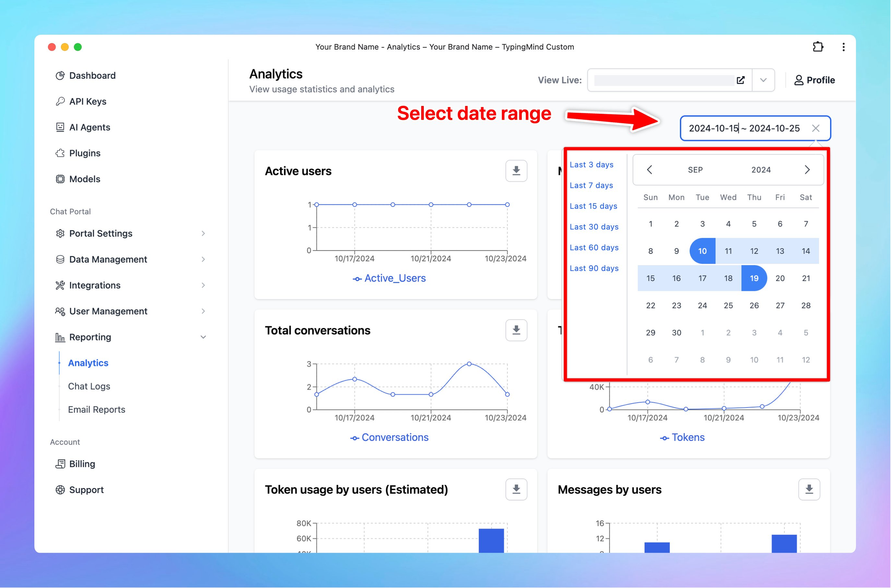Navigate to previous month in calendar
This screenshot has width=891, height=588.
pyautogui.click(x=650, y=169)
